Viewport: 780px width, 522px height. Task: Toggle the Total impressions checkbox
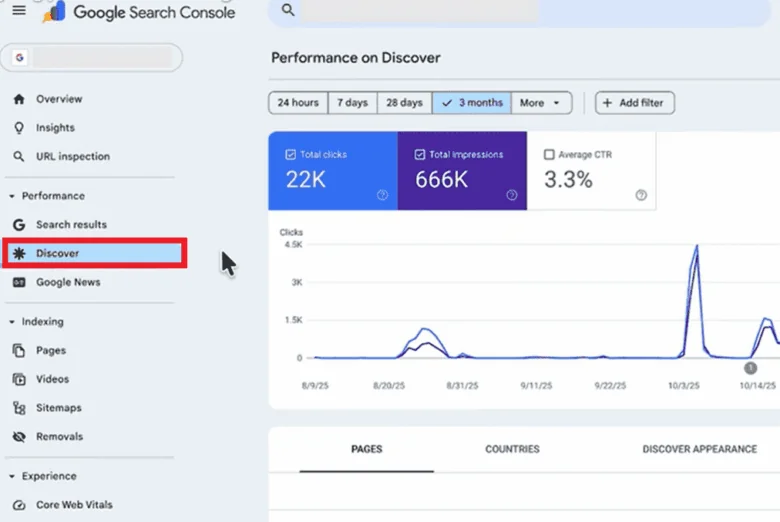coord(420,155)
